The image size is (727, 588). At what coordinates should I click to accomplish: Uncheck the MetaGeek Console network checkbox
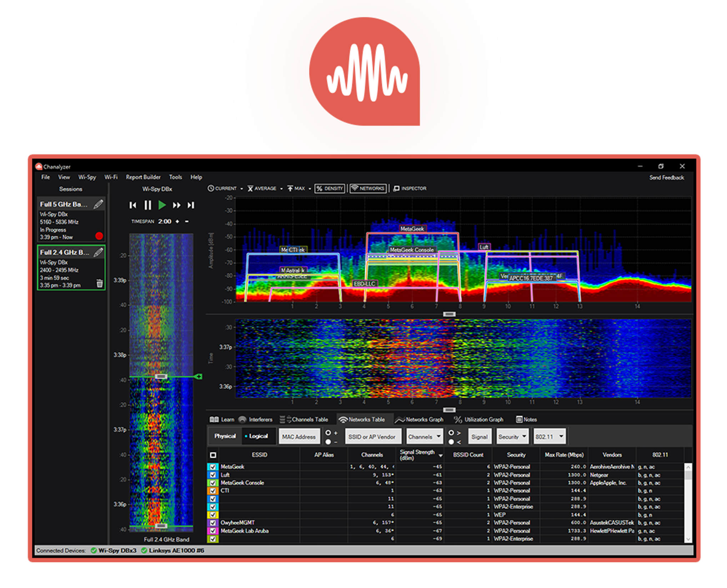213,483
